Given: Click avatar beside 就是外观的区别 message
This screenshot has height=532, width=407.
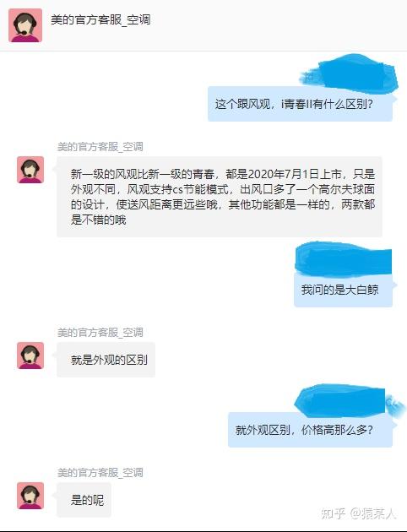Looking at the screenshot, I should tap(30, 356).
